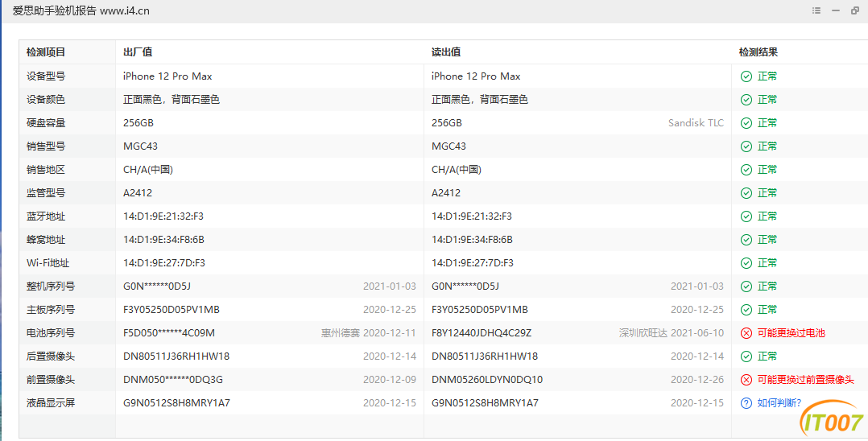Viewport: 868px width, 441px height.
Task: Select read LCD serial G9N0512S8H8MRY1A7
Action: (x=485, y=403)
